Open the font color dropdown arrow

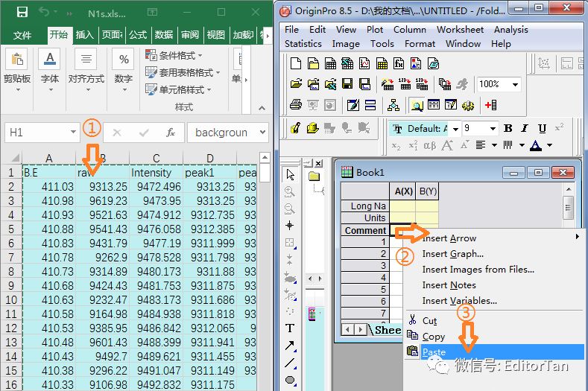click(x=549, y=145)
